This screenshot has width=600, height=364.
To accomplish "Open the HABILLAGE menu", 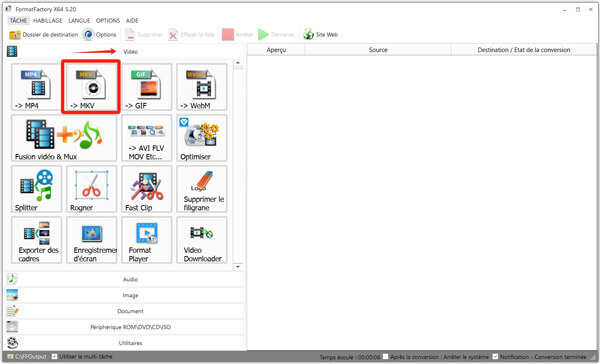I will (x=47, y=21).
